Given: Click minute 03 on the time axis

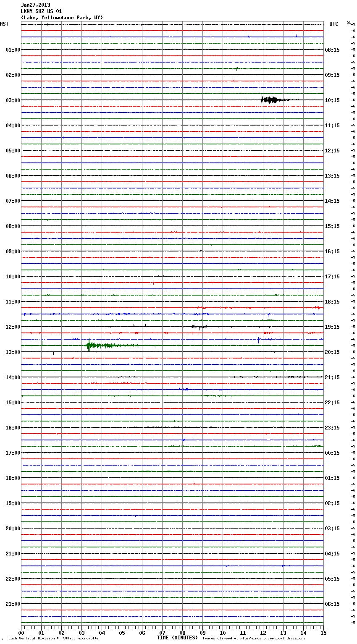Looking at the screenshot, I should coord(81,633).
